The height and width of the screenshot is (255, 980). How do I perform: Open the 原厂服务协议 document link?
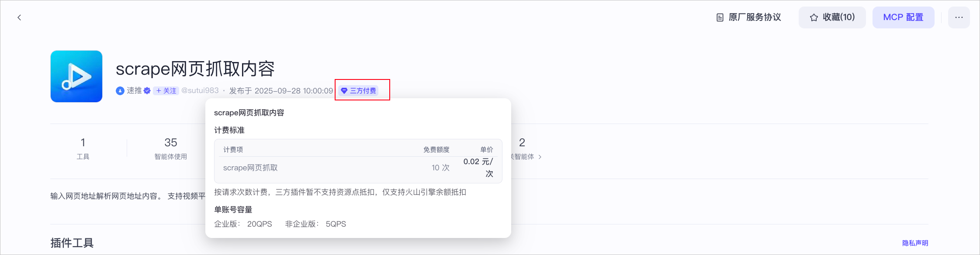click(x=749, y=17)
